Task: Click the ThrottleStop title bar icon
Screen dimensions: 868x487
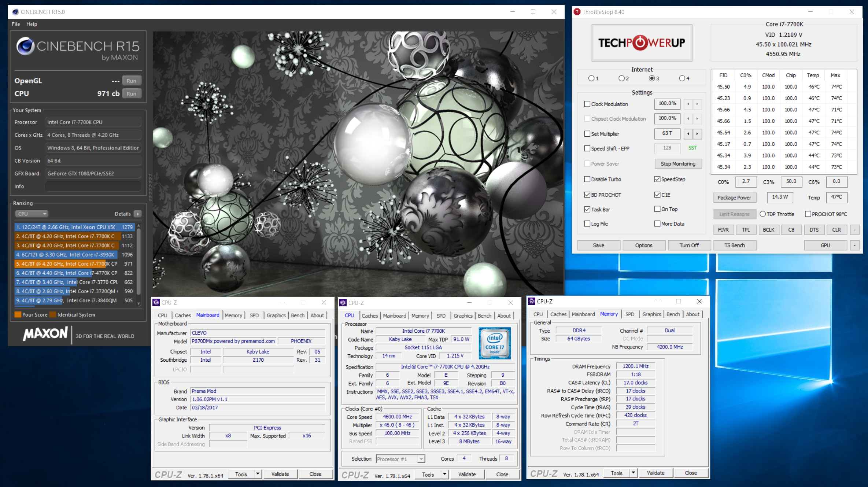Action: point(577,12)
